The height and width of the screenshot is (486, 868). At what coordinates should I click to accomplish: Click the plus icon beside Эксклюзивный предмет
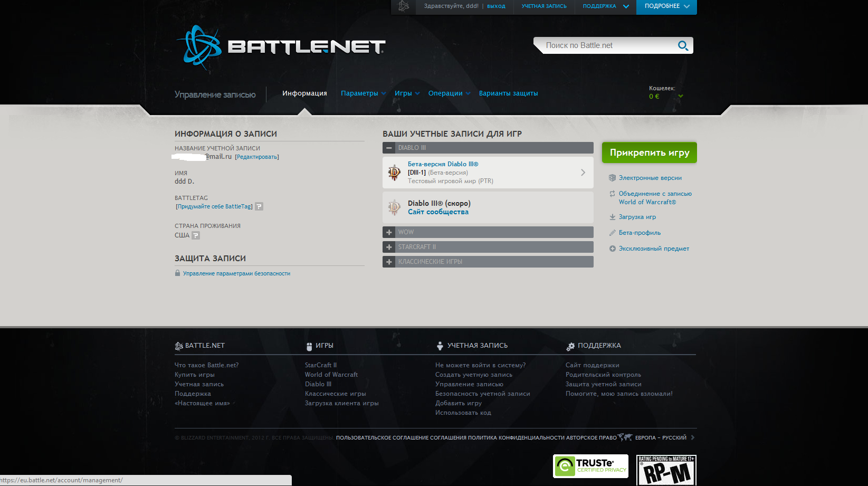[612, 249]
